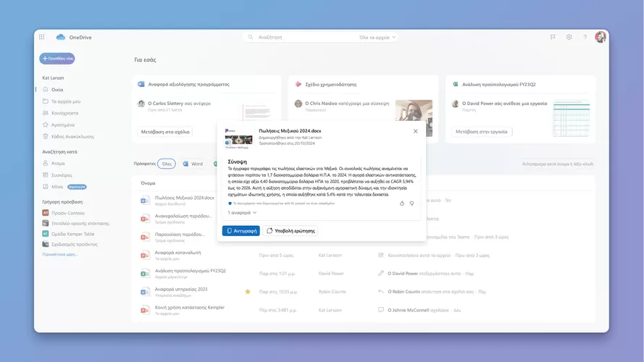Select the Όλες filter pill

click(167, 164)
